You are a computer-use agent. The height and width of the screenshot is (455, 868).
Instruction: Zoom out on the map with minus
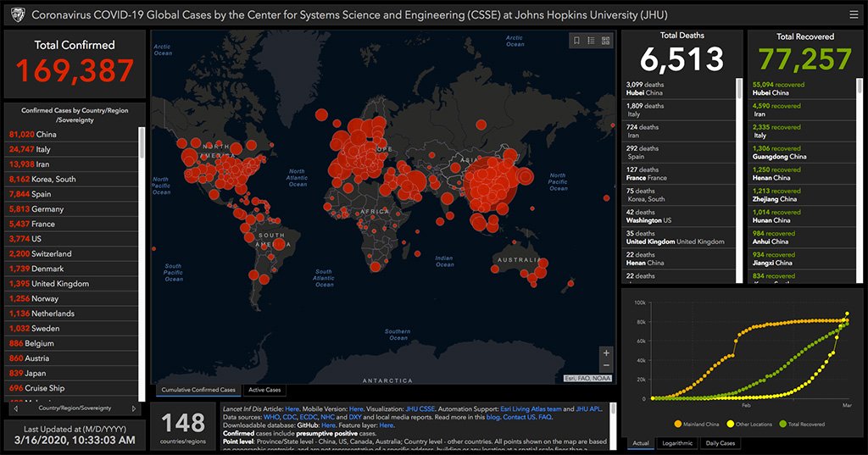606,365
